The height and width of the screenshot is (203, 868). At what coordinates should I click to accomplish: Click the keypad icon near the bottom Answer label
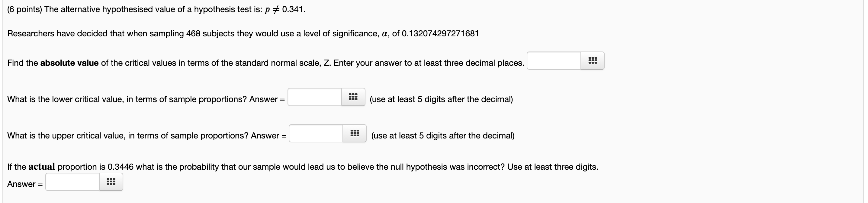tap(111, 181)
